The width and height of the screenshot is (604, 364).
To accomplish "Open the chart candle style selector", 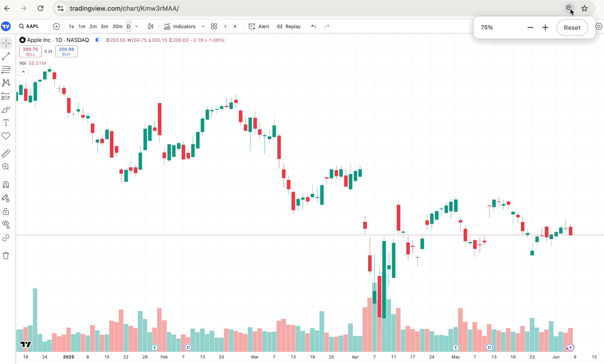I will (151, 27).
